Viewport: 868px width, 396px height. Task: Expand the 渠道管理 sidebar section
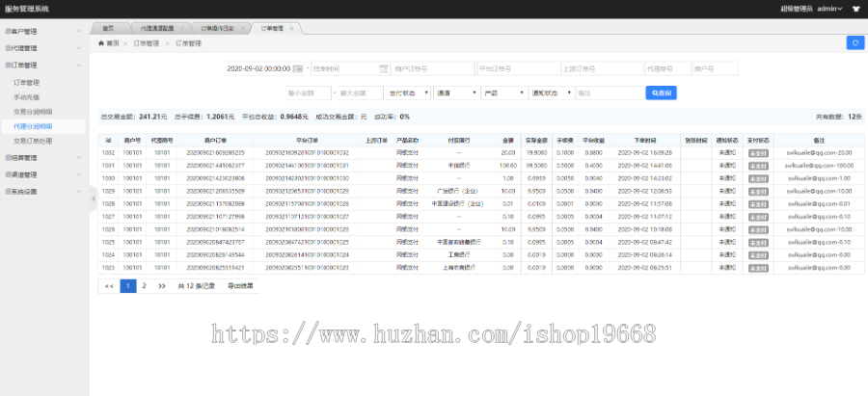(79, 174)
